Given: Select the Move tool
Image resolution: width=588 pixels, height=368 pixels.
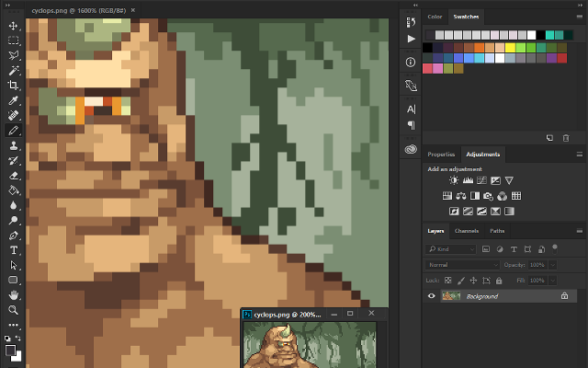Looking at the screenshot, I should pyautogui.click(x=13, y=26).
